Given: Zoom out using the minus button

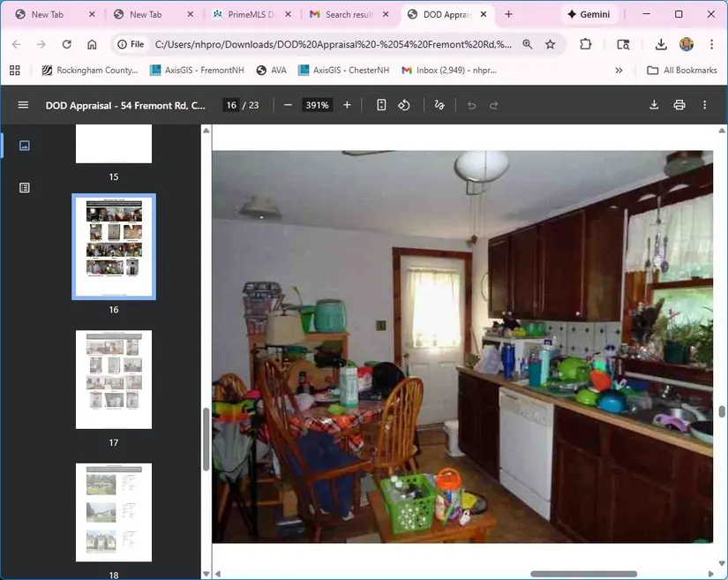Looking at the screenshot, I should pyautogui.click(x=288, y=105).
